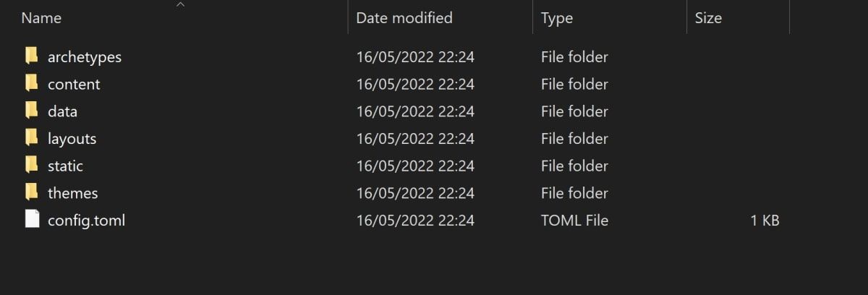This screenshot has height=295, width=868.
Task: Click the date modified of the static folder
Action: point(415,166)
